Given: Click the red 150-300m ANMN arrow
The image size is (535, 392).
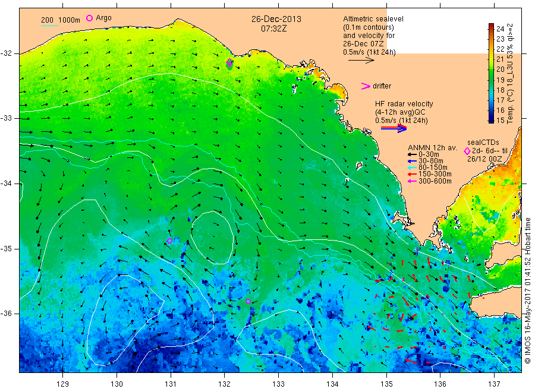Looking at the screenshot, I should (412, 174).
